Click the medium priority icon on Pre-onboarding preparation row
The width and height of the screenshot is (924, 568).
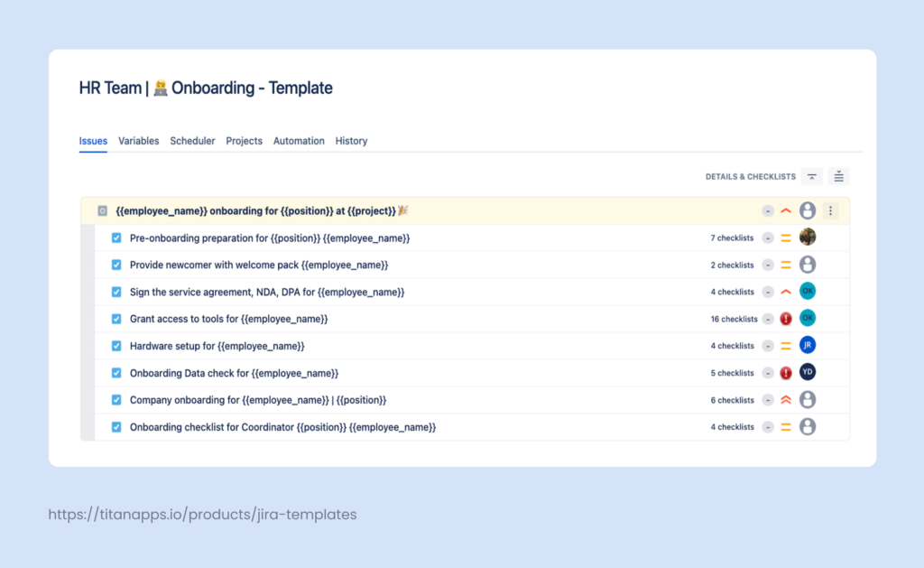(785, 237)
